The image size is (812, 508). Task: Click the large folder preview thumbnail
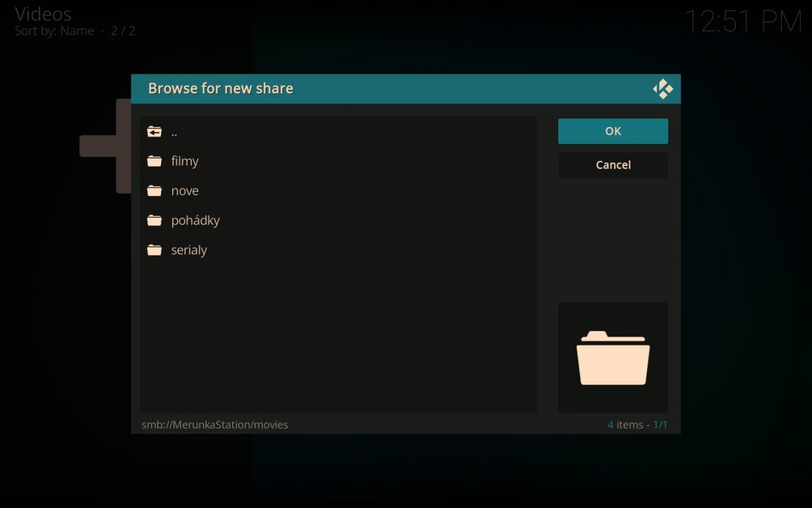613,358
